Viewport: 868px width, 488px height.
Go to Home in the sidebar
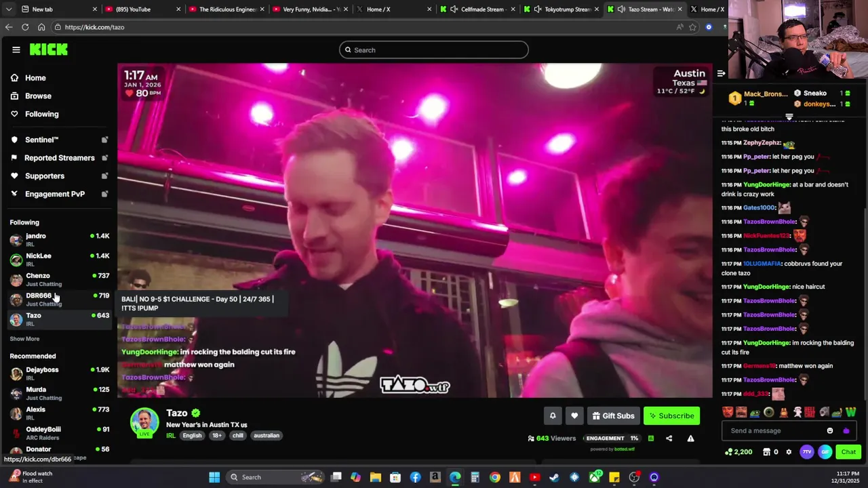[35, 78]
